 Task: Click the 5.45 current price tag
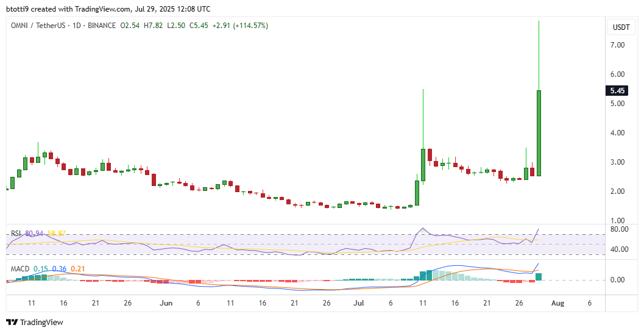[618, 91]
